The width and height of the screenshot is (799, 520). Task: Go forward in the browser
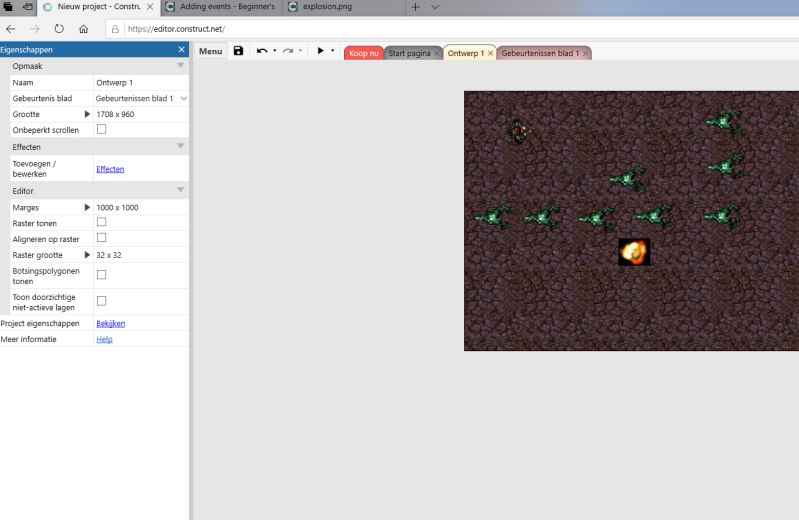[35, 29]
